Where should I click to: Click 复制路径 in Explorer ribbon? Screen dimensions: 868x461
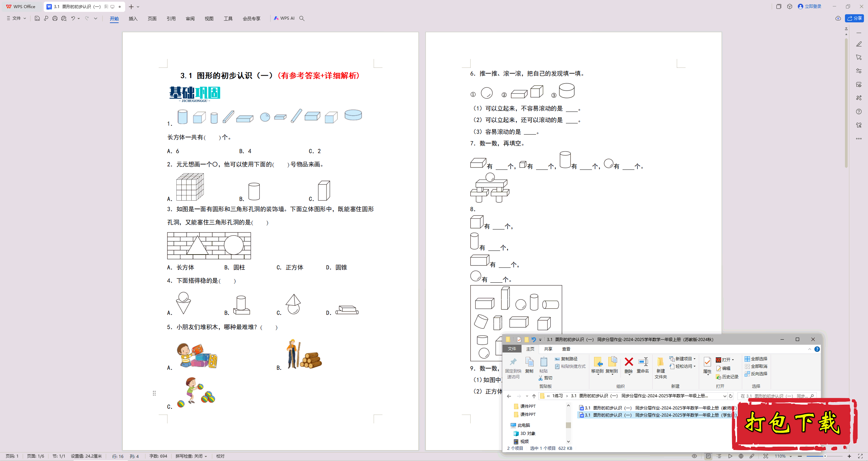point(566,359)
